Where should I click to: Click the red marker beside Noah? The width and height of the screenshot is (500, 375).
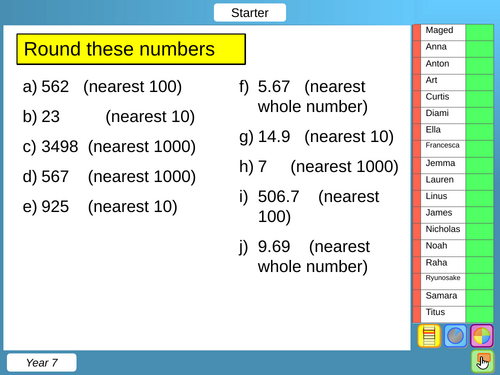tap(416, 248)
